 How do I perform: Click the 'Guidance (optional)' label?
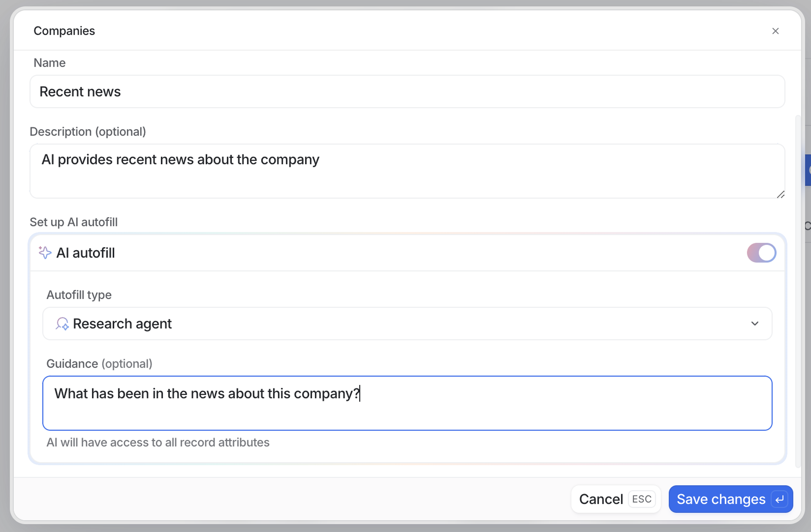click(x=99, y=364)
